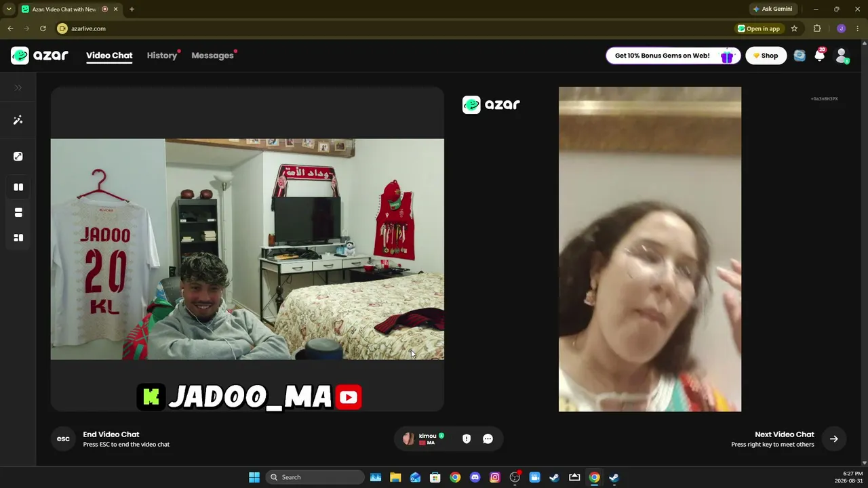
Task: Open Instagram from the taskbar
Action: coord(495,477)
